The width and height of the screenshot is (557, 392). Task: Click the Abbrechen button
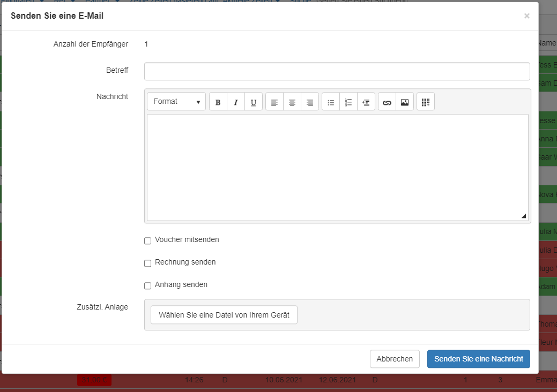[395, 359]
